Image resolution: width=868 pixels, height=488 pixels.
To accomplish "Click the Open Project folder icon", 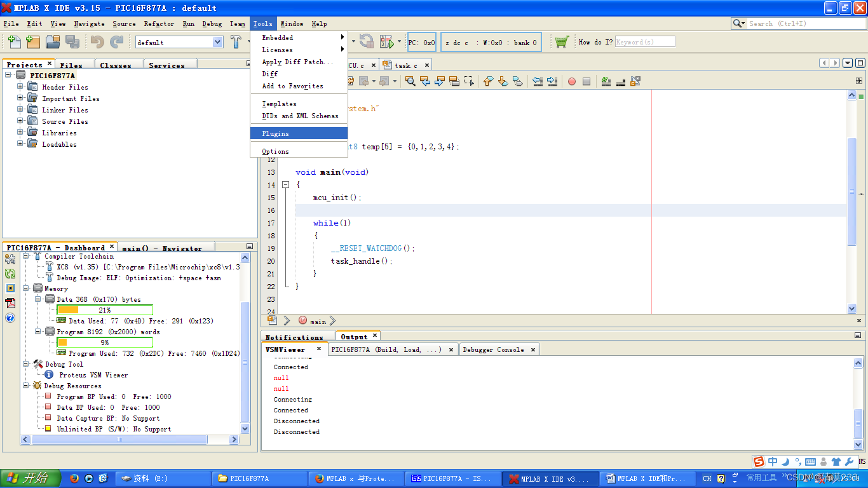I will (x=53, y=42).
